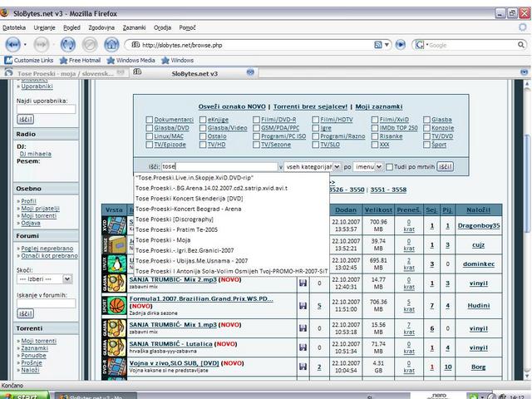Check the Filmi/DVD-R checkbox
Viewport: 532px width, 399px height.
[x=256, y=120]
